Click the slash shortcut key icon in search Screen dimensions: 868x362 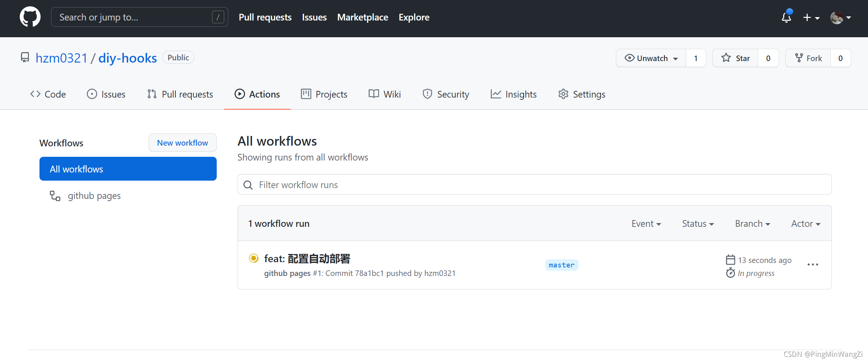[218, 17]
